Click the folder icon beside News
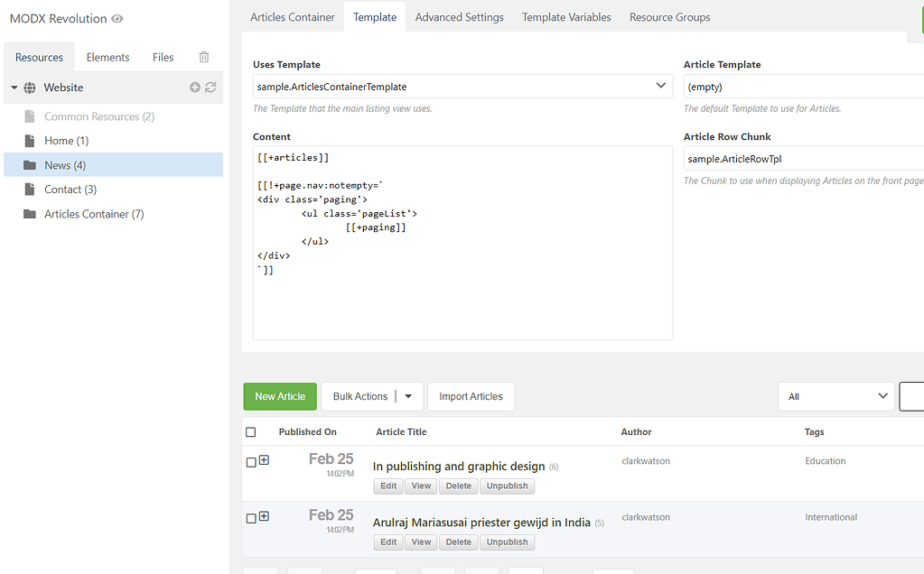This screenshot has height=574, width=924. pos(30,164)
